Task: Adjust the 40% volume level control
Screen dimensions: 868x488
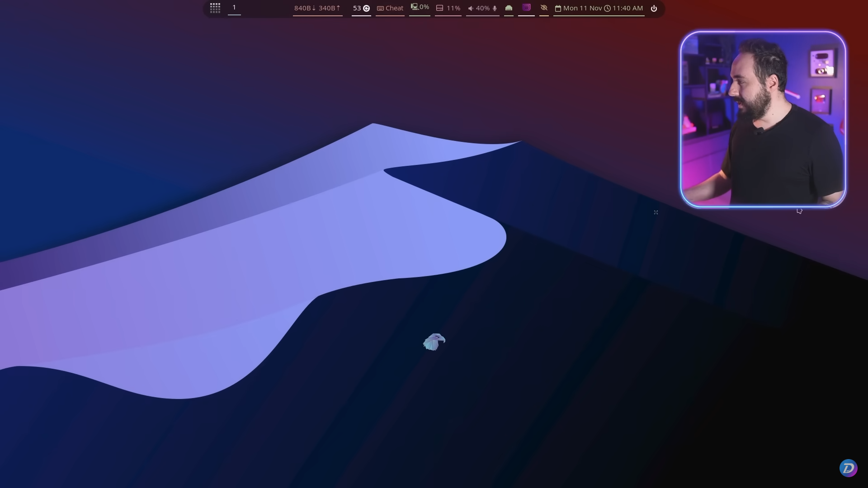Action: click(484, 8)
